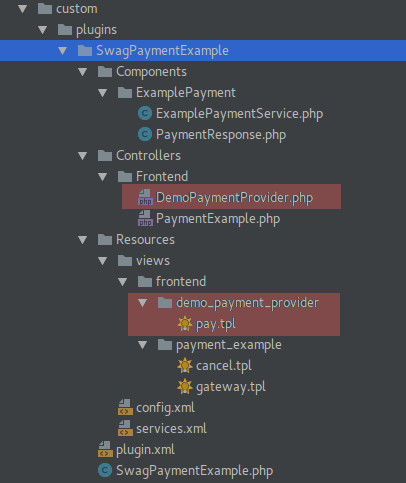406x483 pixels.
Task: Select the Resources folder name
Action: 145,240
